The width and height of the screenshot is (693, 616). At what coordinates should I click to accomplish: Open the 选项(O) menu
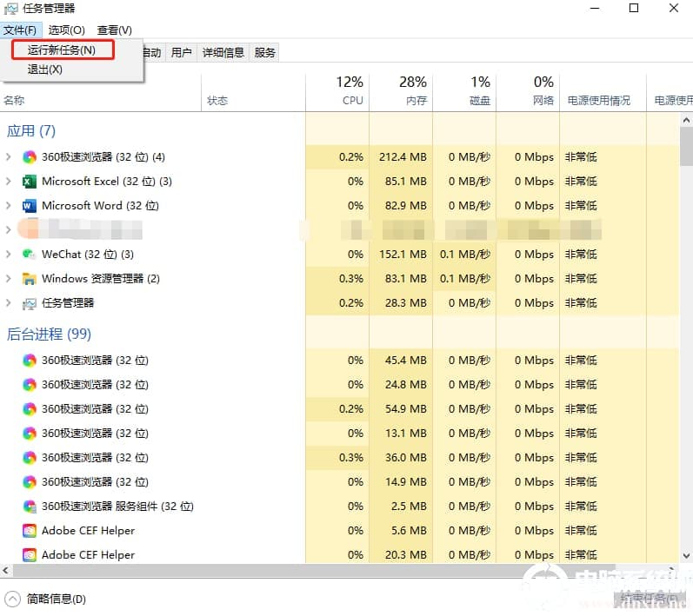tap(66, 30)
